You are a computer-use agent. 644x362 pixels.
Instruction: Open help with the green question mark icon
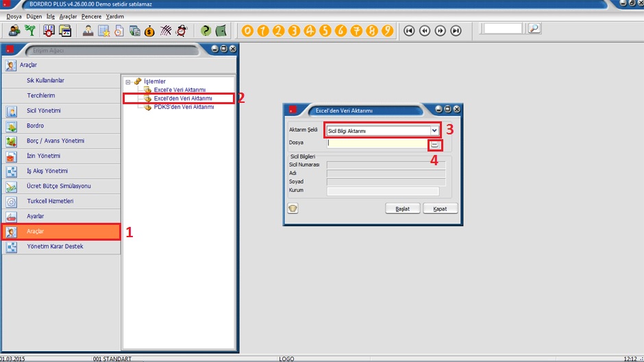[206, 31]
